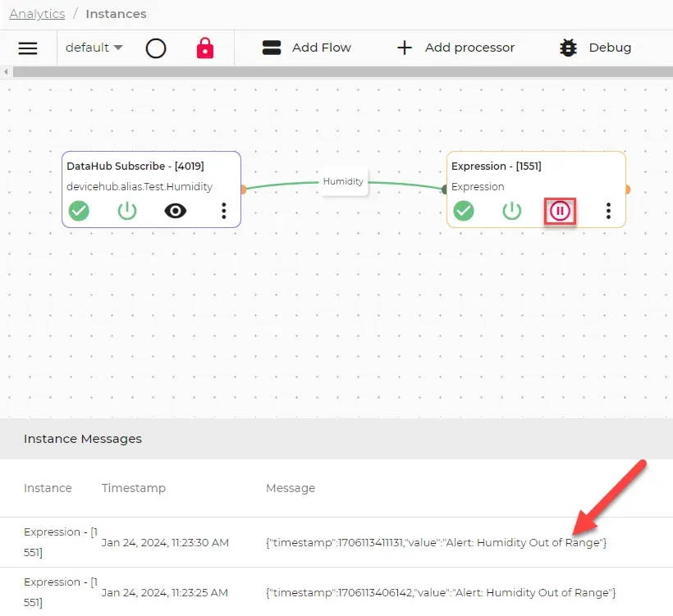The width and height of the screenshot is (673, 616).
Task: Expand the default flow dropdown
Action: pyautogui.click(x=94, y=48)
